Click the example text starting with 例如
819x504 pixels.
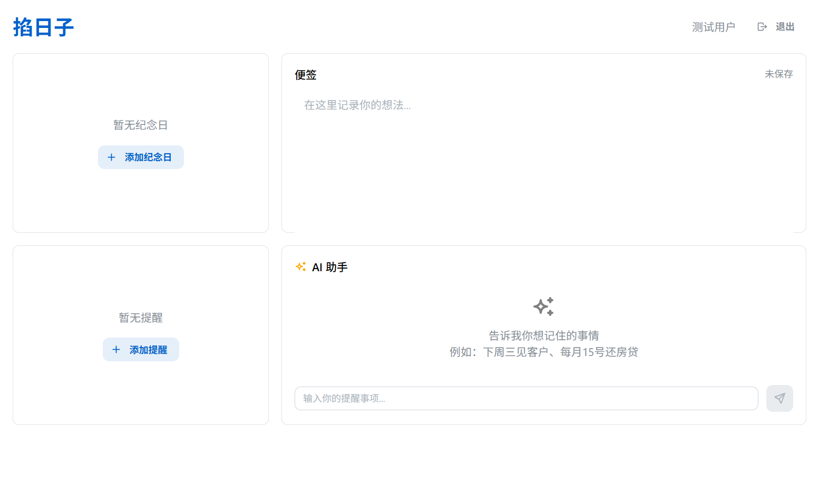tap(543, 352)
